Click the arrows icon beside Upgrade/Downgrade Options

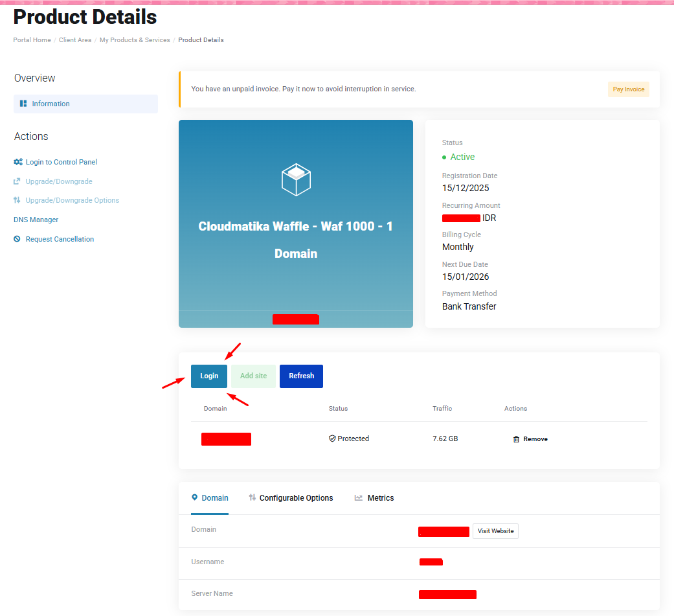tap(17, 200)
